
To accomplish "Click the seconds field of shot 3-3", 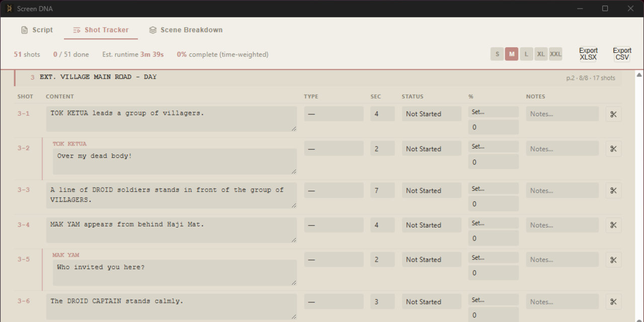I will coord(382,190).
